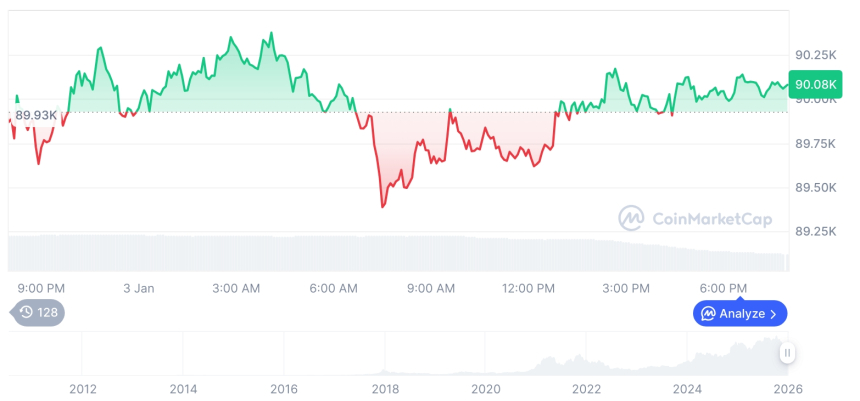Click the timeline range slider handle
This screenshot has width=860, height=401.
click(788, 353)
